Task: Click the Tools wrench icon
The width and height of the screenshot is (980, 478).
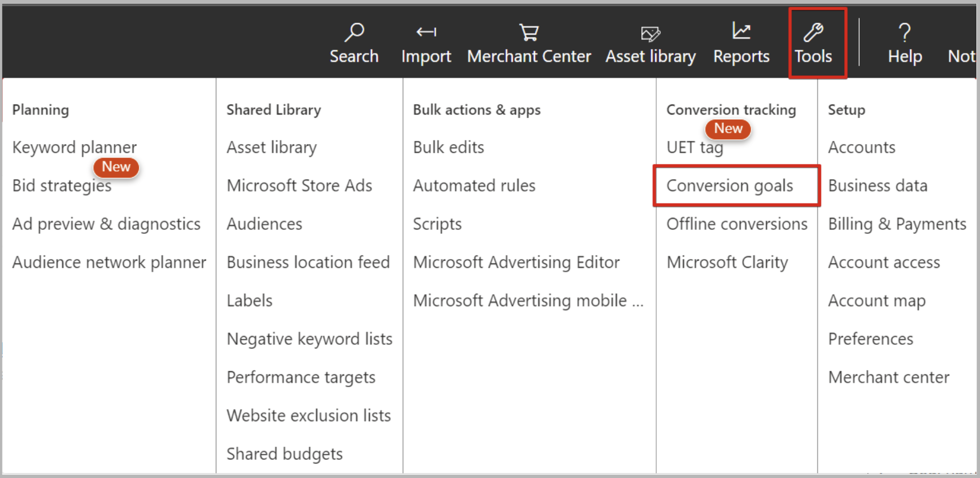Action: (x=813, y=32)
